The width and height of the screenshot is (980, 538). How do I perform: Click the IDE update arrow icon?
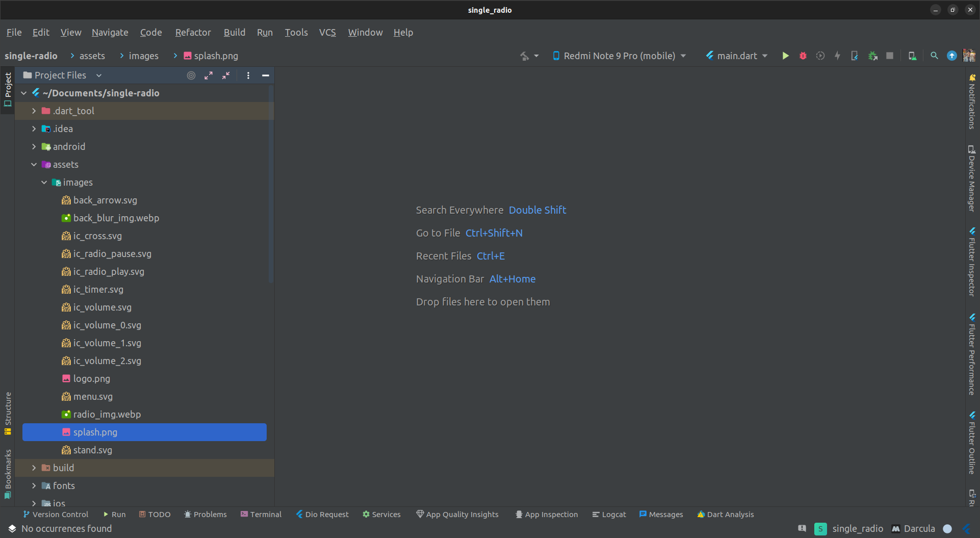(951, 56)
